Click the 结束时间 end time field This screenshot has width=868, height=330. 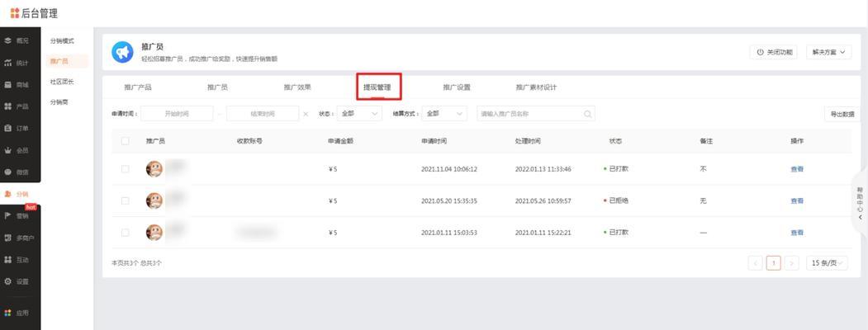click(x=263, y=114)
